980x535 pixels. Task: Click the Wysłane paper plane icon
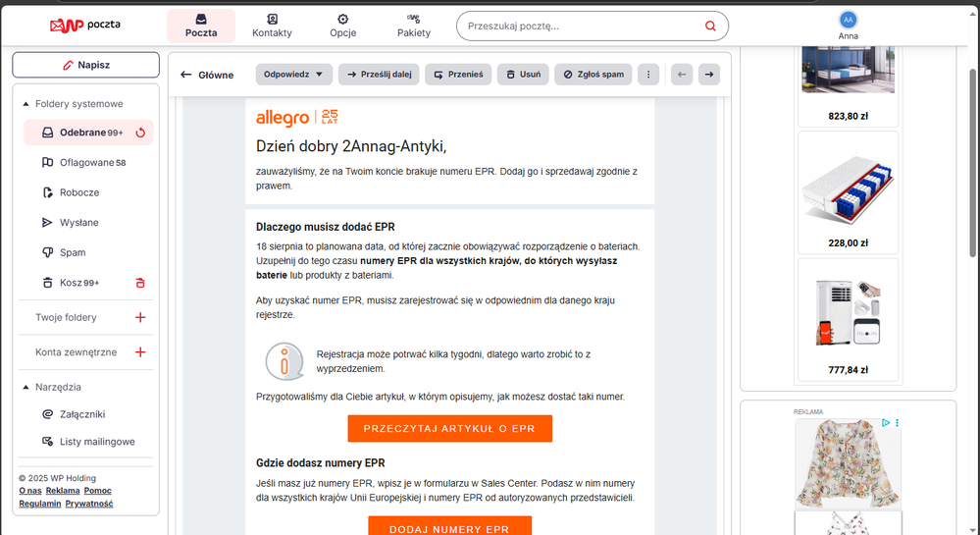[47, 223]
